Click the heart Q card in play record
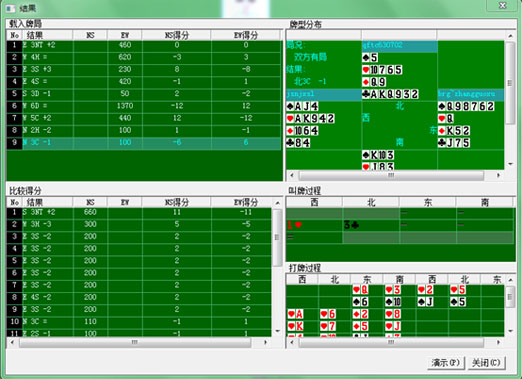 pyautogui.click(x=361, y=290)
